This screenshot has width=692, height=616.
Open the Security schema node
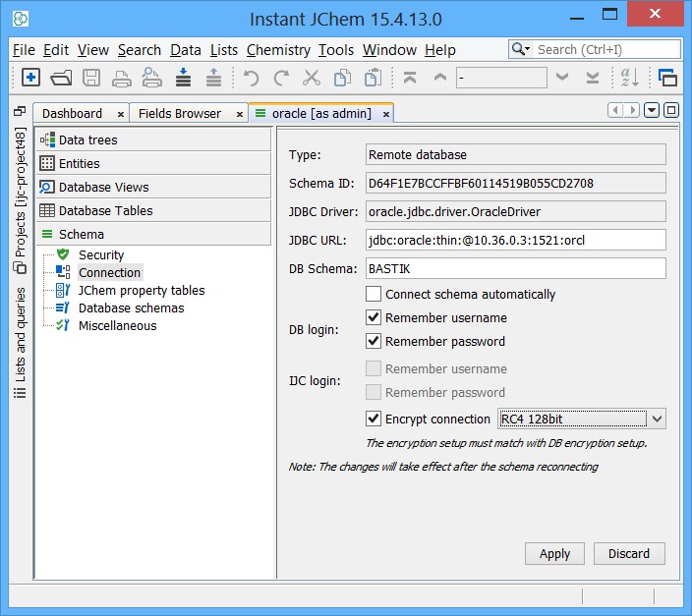point(100,254)
